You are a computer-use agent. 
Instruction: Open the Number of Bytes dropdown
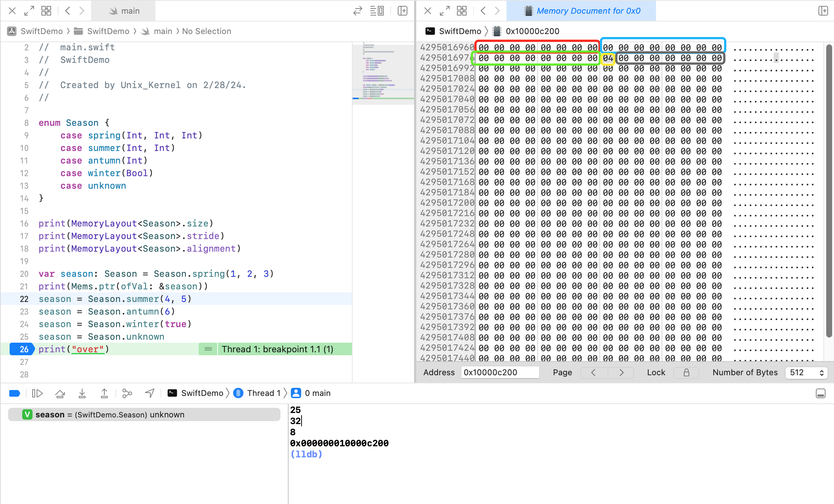point(806,373)
